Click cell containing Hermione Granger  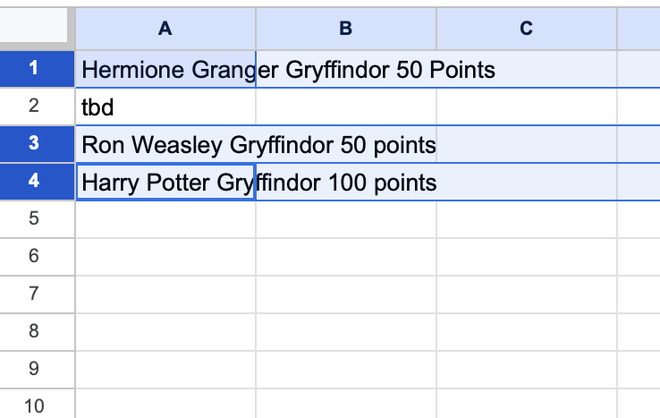165,70
